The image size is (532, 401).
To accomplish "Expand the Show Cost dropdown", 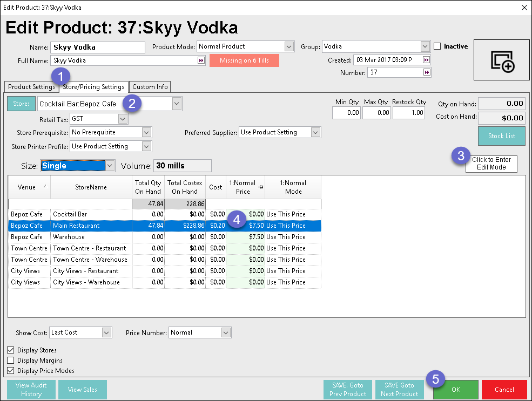I will [x=106, y=332].
